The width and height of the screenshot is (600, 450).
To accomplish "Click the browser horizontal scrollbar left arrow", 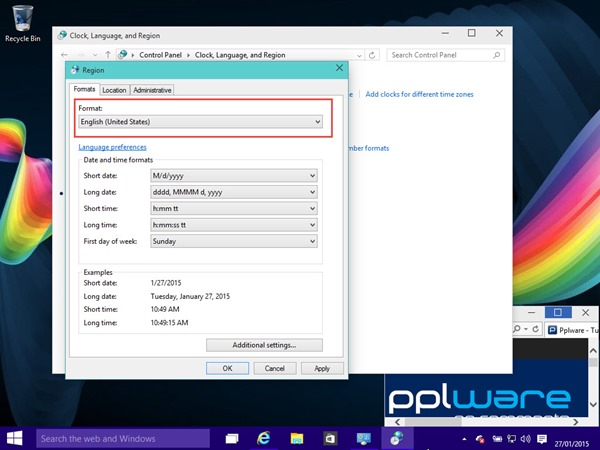I will [x=398, y=422].
